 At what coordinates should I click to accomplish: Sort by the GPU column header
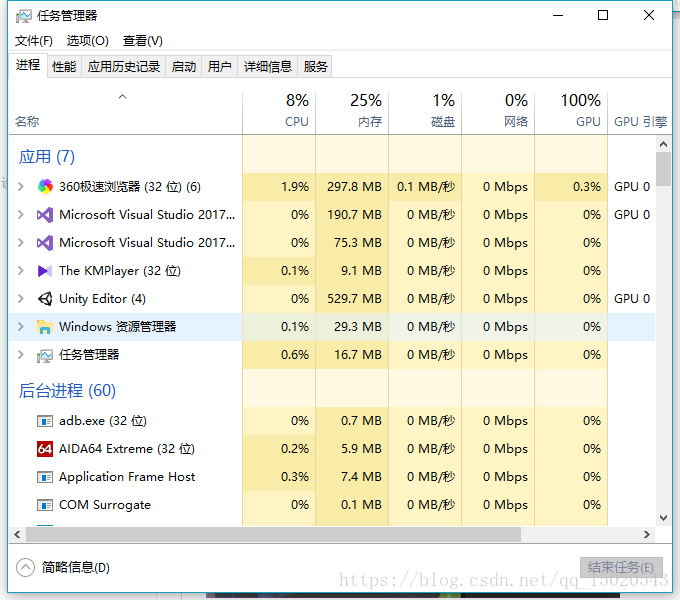click(x=571, y=112)
